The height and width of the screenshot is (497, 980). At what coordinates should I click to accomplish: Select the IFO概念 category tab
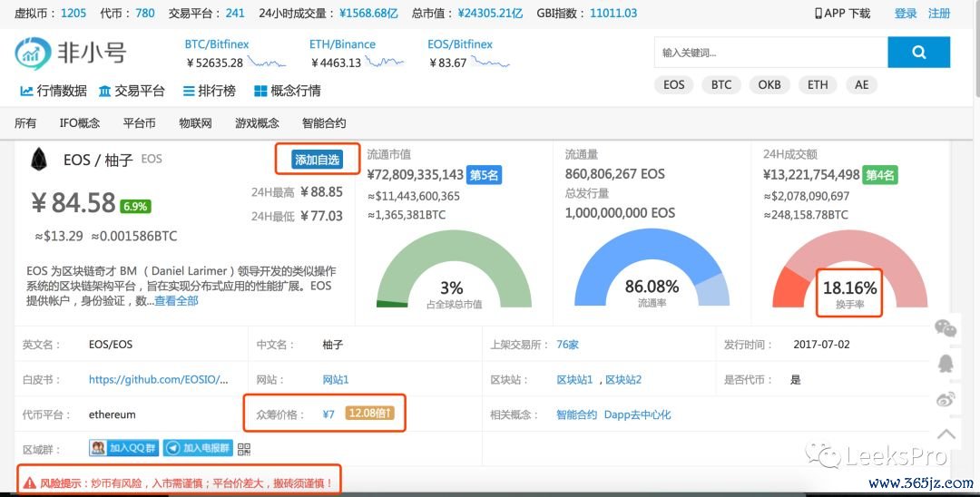[79, 123]
